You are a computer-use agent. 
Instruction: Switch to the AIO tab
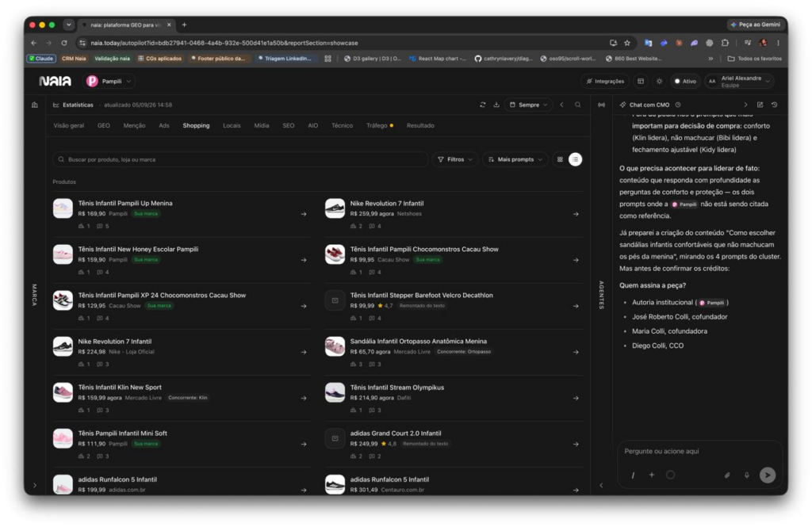(x=312, y=126)
